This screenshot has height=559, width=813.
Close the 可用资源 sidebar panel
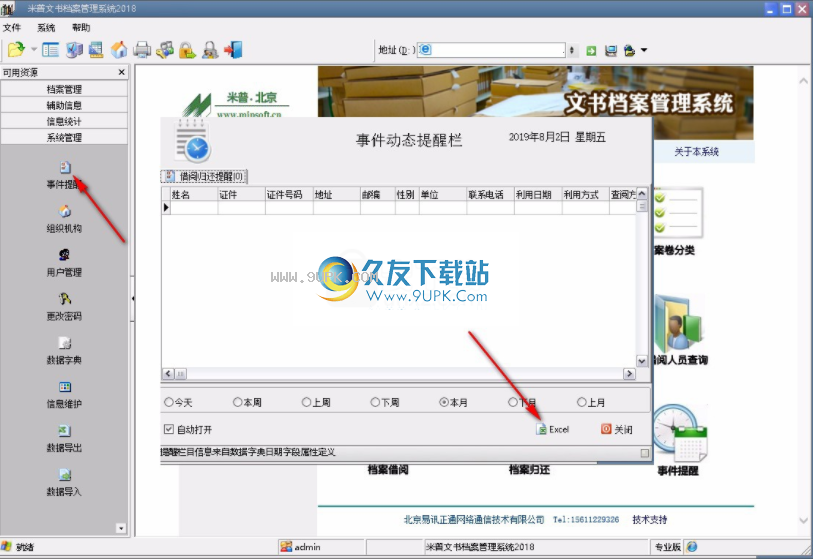(x=121, y=72)
